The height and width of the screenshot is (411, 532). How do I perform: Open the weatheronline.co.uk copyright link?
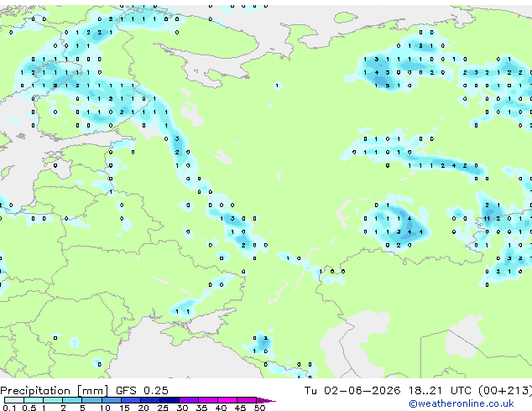tap(461, 403)
